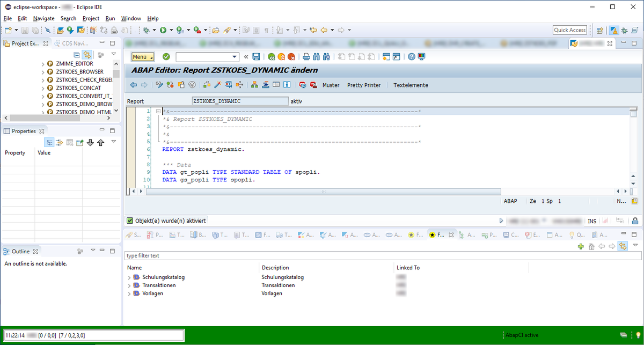Click the Display object list hierarchy icon

[254, 85]
